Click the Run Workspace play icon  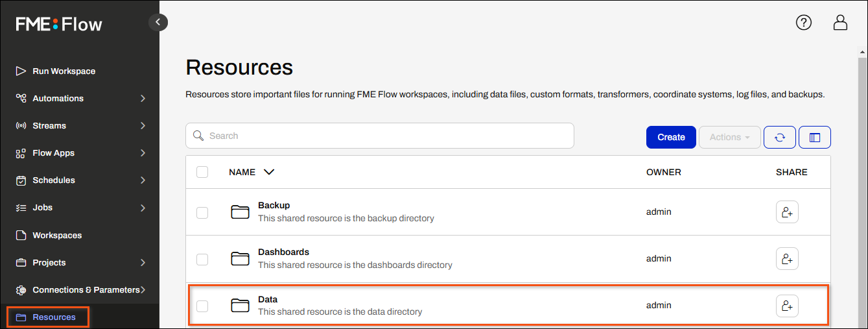tap(21, 71)
